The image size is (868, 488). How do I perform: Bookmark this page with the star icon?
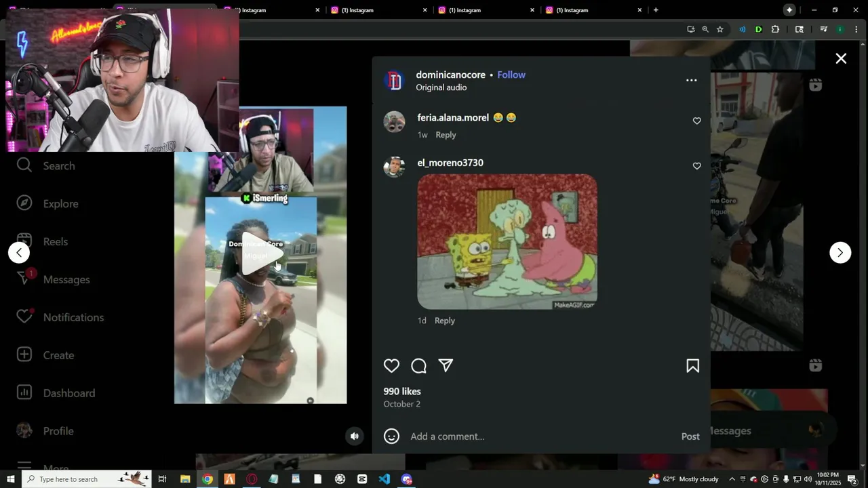(719, 29)
